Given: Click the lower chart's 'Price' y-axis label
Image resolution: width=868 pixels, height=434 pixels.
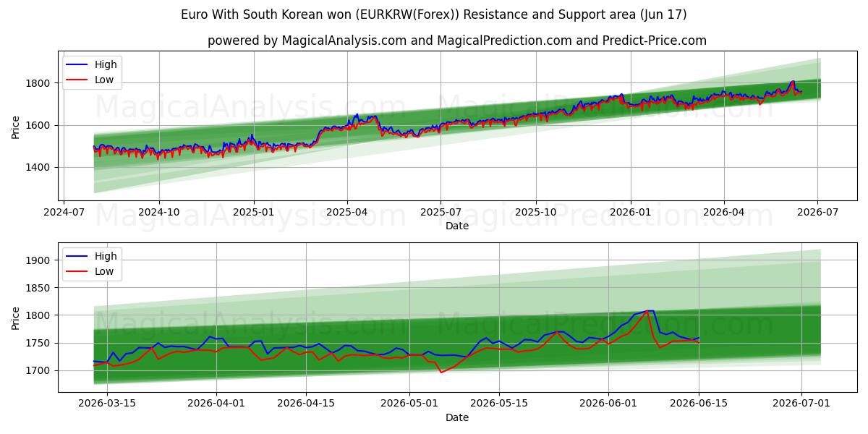Looking at the screenshot, I should 16,317.
